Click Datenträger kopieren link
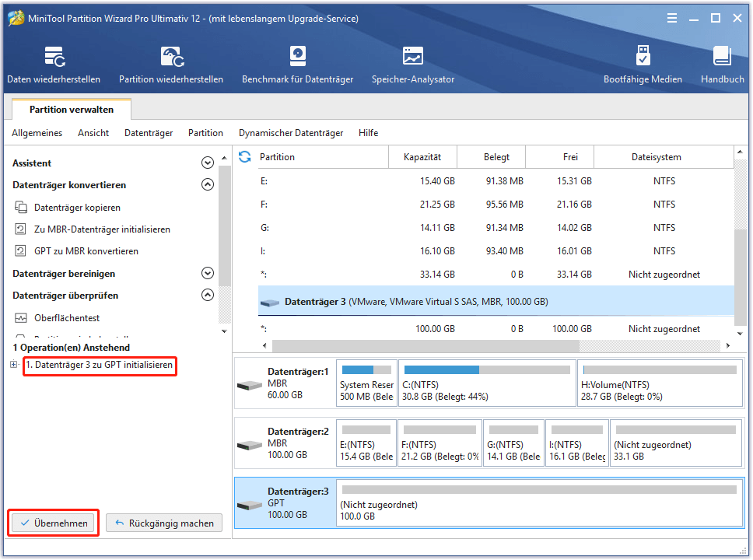This screenshot has height=560, width=753. 77,208
